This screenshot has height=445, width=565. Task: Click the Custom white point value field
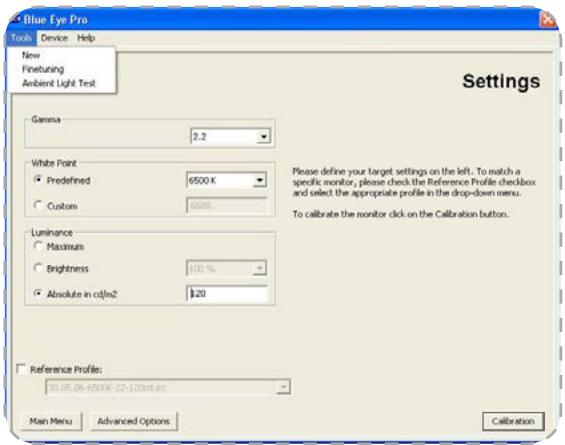[227, 206]
